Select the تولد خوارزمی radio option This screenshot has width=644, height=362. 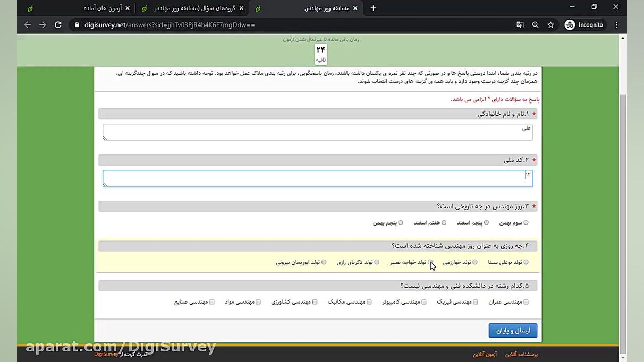coord(474,262)
